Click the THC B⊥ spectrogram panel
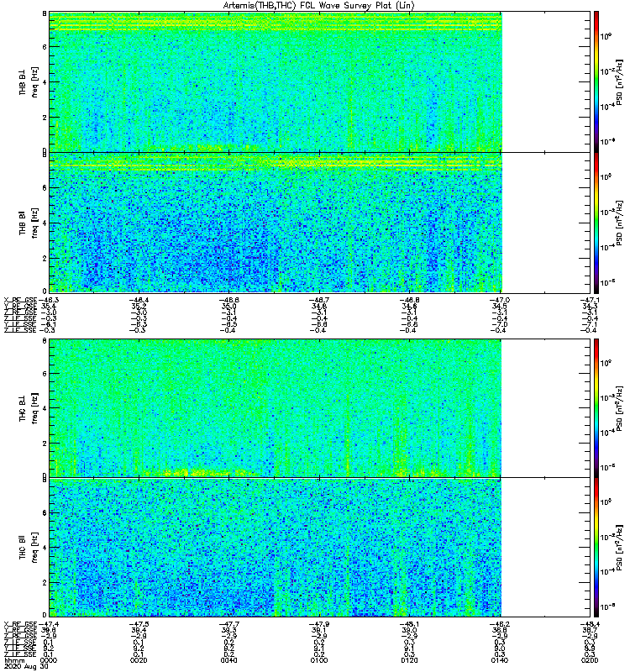Image resolution: width=630 pixels, height=672 pixels. 320,407
